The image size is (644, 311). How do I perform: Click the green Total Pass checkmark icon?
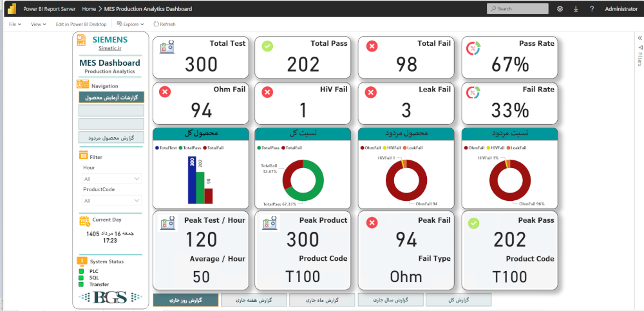point(267,46)
